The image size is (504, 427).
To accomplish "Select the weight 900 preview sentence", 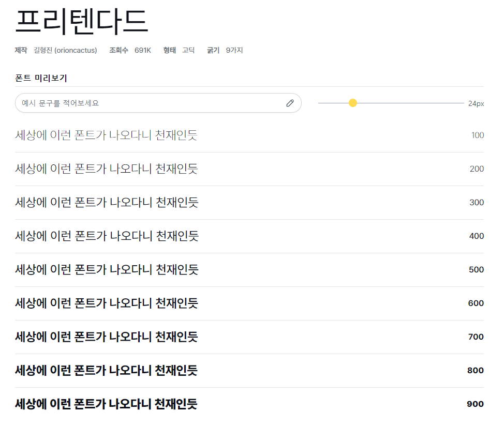I will pyautogui.click(x=106, y=404).
